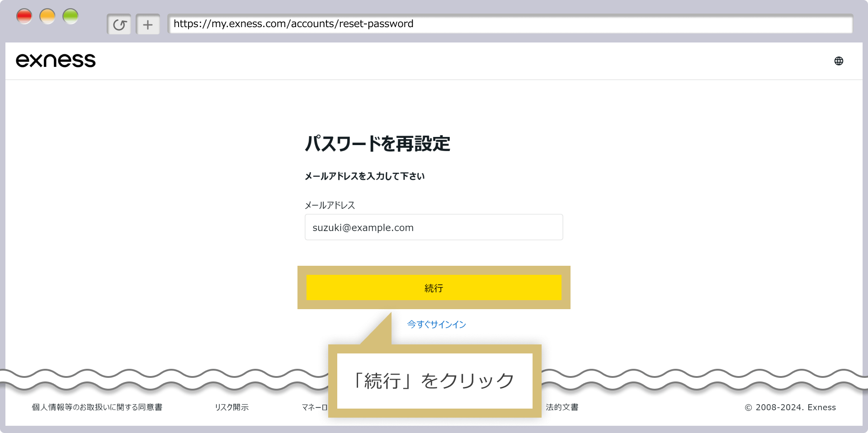Click the © 2008-2024. Exness copyright text
Image resolution: width=868 pixels, height=433 pixels.
[x=790, y=407]
